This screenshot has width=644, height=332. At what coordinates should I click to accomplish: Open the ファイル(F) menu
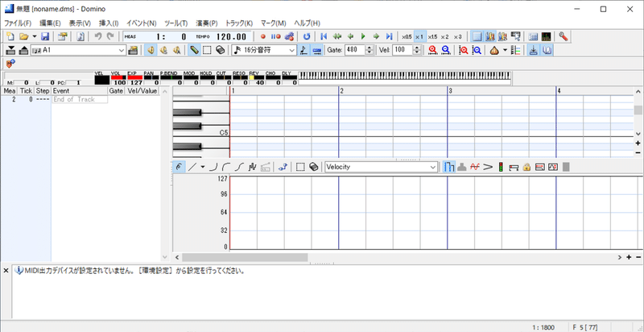pos(17,23)
